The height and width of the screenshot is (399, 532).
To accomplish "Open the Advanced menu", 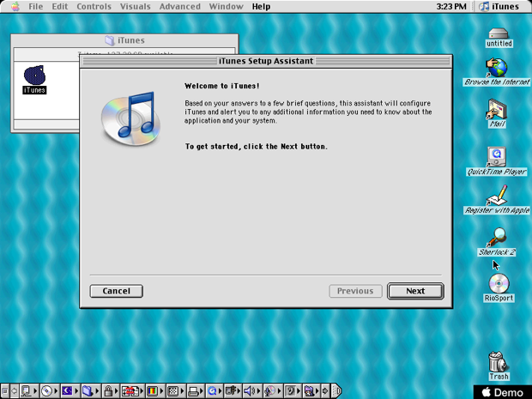I will pyautogui.click(x=180, y=7).
